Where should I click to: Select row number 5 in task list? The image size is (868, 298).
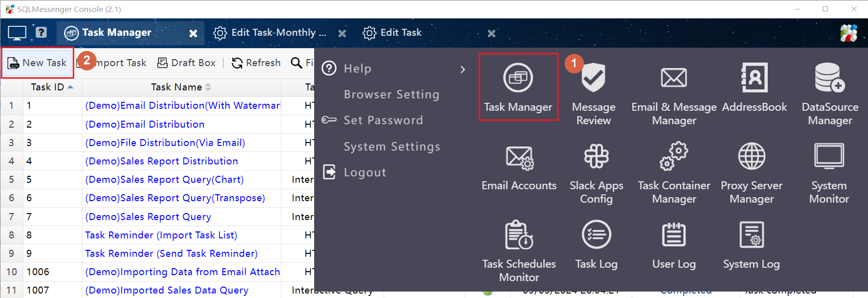[11, 179]
